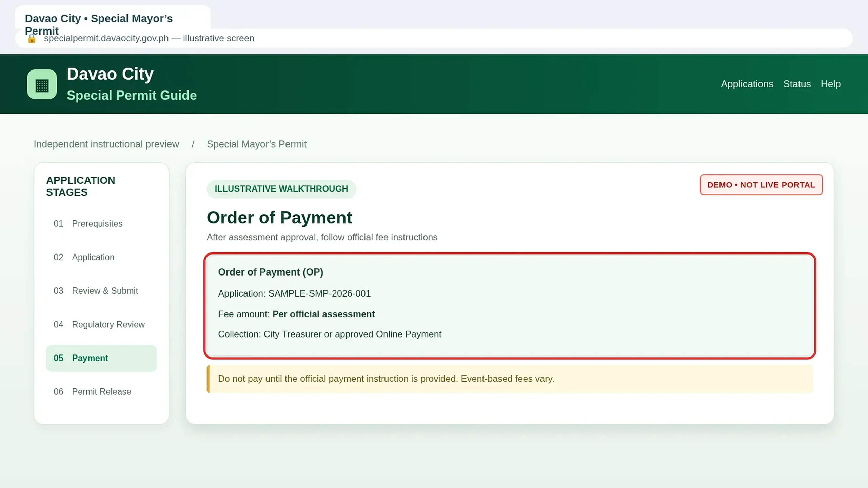Go to stage 01 Prerequisites
This screenshot has width=868, height=488.
click(101, 224)
